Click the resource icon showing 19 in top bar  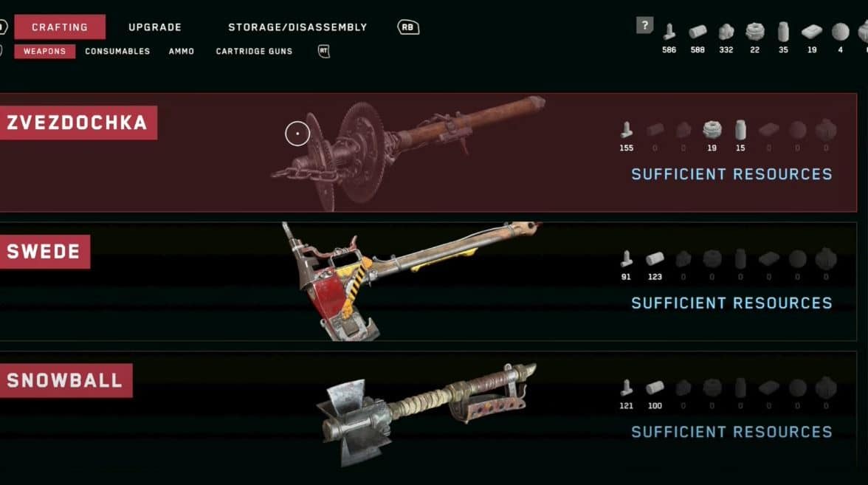[812, 32]
